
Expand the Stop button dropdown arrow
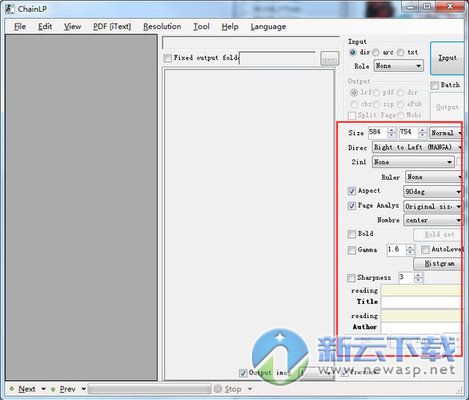pos(250,389)
